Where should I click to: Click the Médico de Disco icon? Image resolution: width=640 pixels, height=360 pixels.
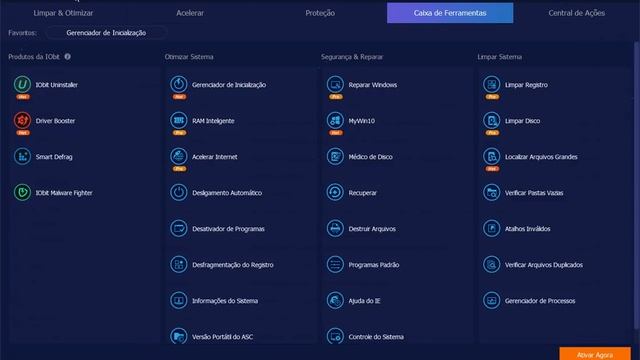point(335,156)
